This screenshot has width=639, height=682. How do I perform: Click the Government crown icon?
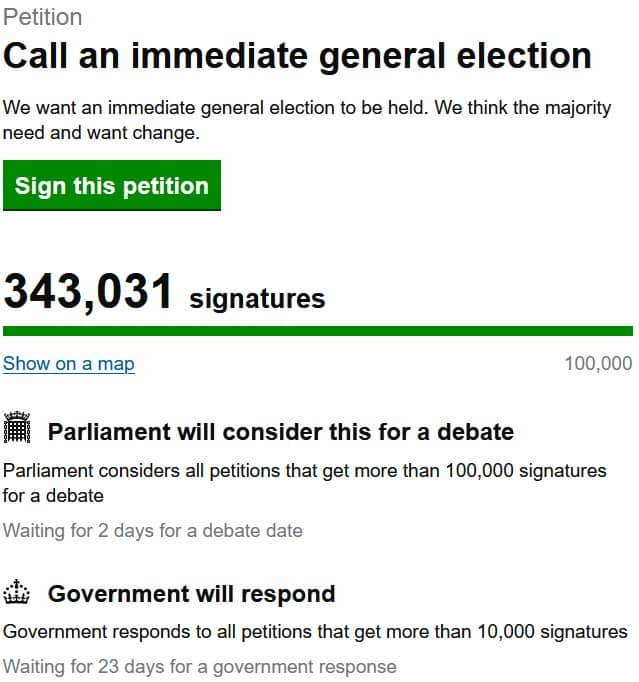coord(19,593)
